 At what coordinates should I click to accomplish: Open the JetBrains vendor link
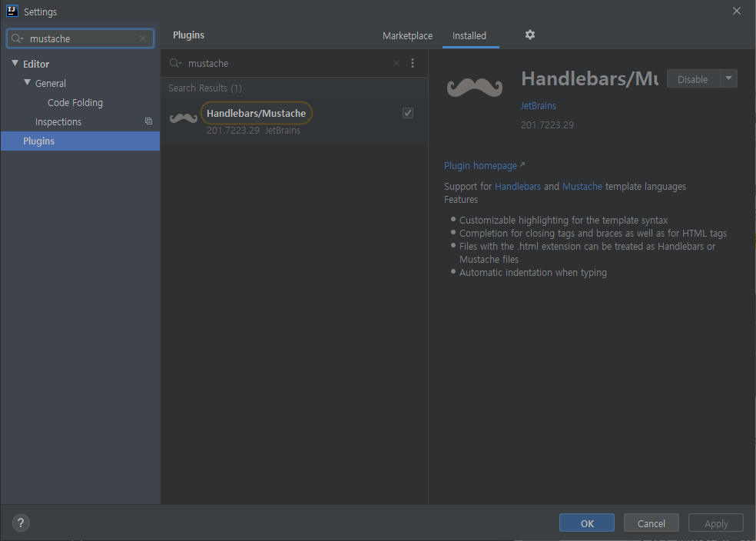[538, 105]
